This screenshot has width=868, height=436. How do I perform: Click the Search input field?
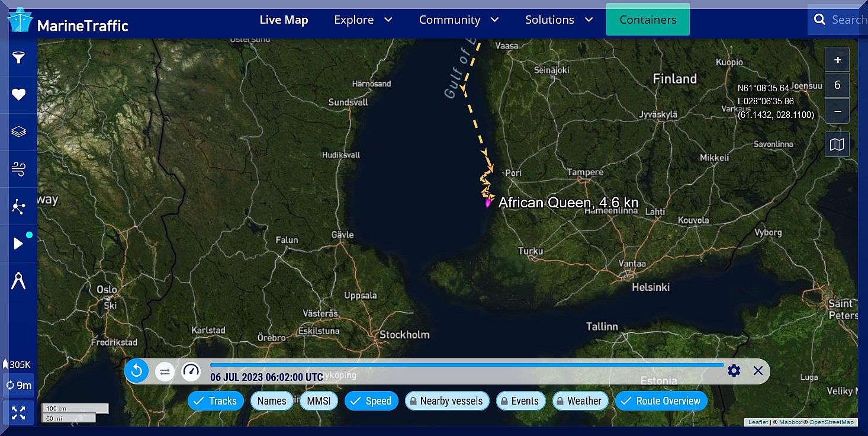tap(847, 20)
